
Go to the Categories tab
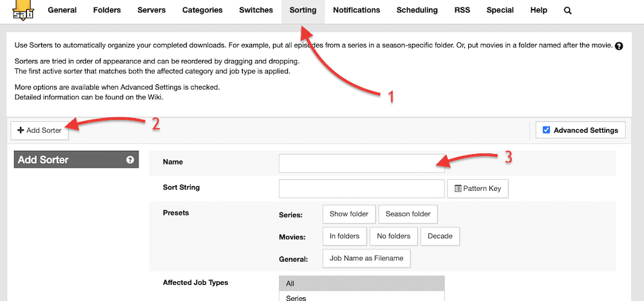202,10
